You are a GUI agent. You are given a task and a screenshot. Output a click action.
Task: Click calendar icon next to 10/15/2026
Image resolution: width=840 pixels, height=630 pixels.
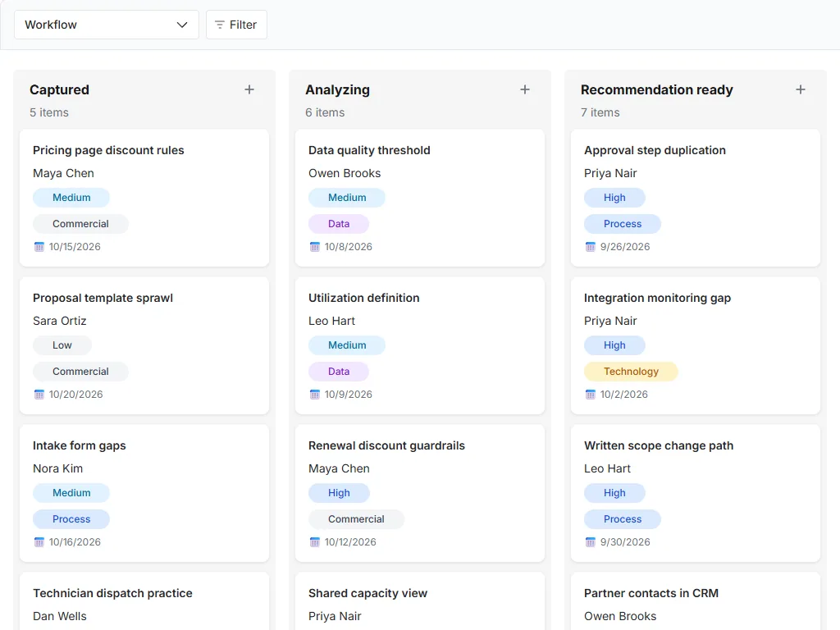tap(39, 247)
